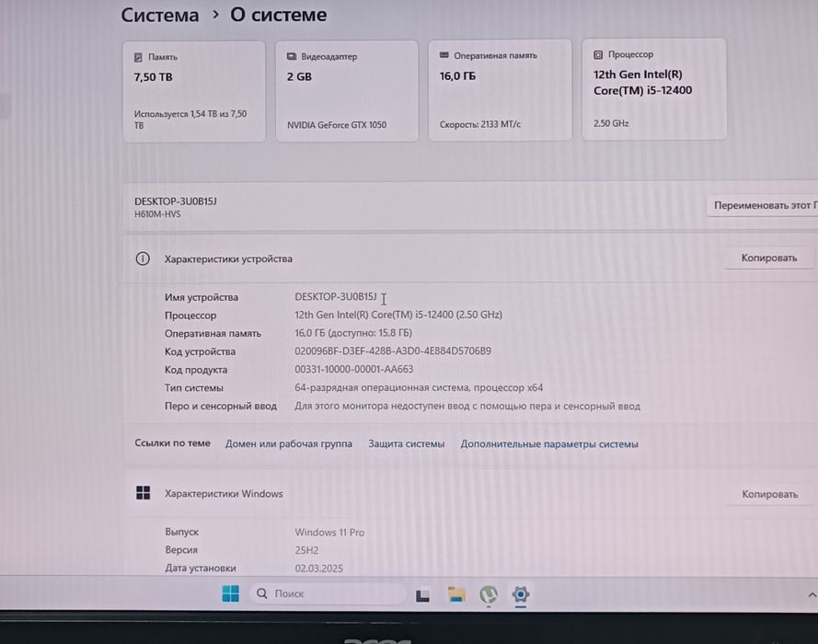
Task: Click the search magnifier icon
Action: pyautogui.click(x=262, y=593)
